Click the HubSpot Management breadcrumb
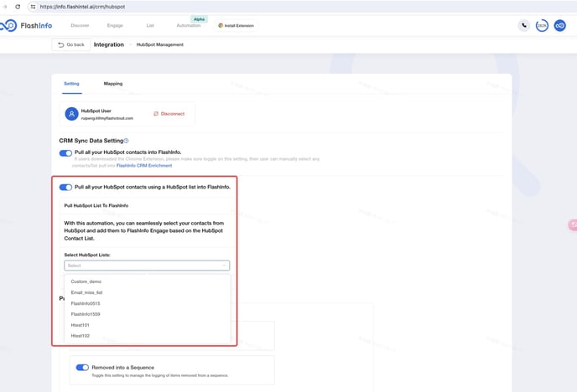Image resolution: width=577 pixels, height=392 pixels. [159, 44]
